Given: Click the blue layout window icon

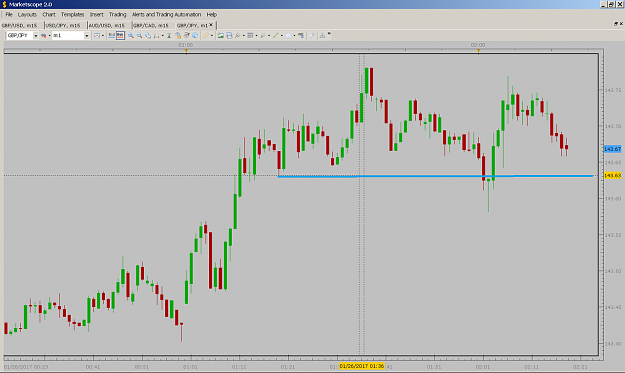Looking at the screenshot, I should [x=229, y=35].
